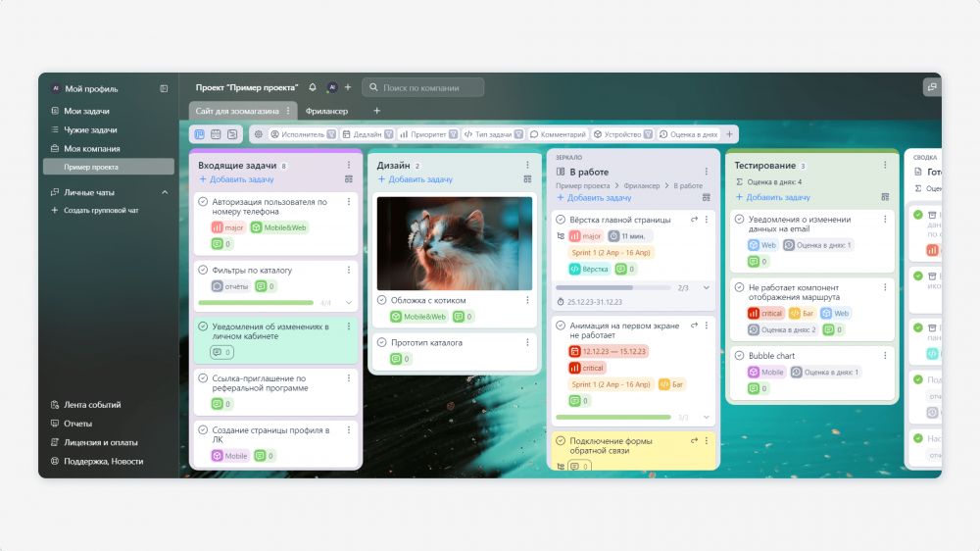The width and height of the screenshot is (980, 551).
Task: Collapse the sidebar panel icon
Action: click(x=164, y=89)
